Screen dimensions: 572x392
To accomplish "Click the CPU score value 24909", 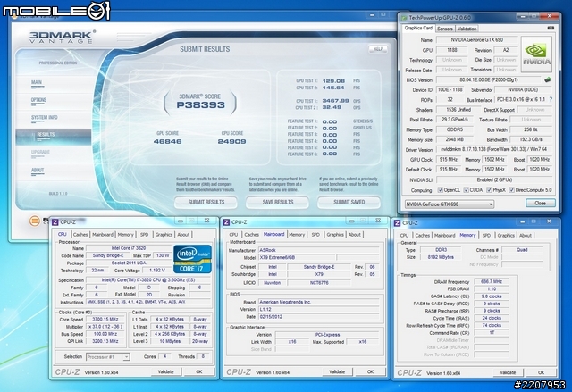I will (x=231, y=141).
